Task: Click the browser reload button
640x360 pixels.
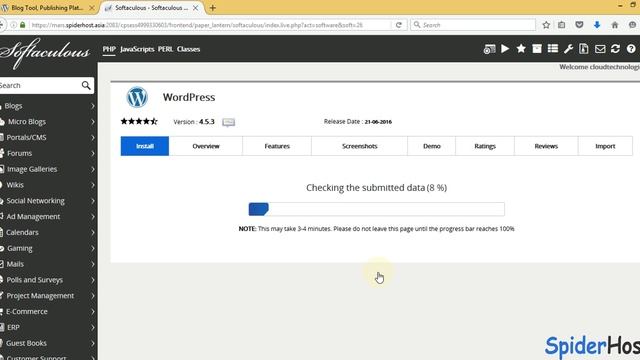Action: [399, 25]
